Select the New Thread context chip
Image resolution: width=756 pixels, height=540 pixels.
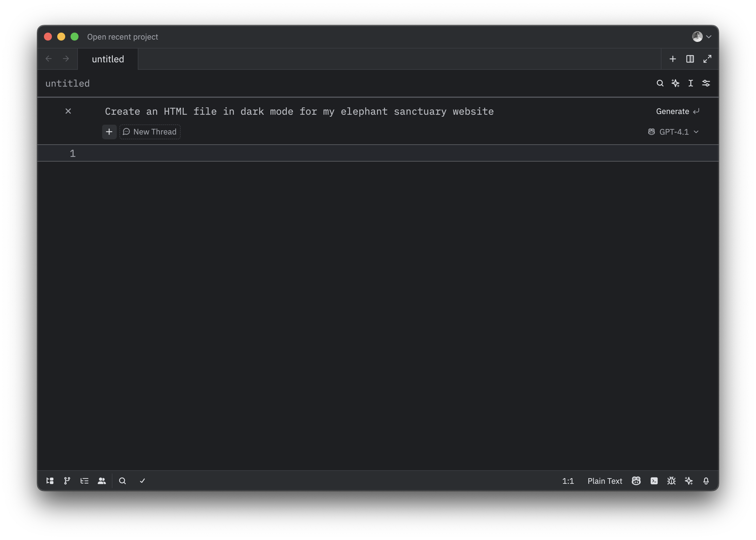click(150, 132)
